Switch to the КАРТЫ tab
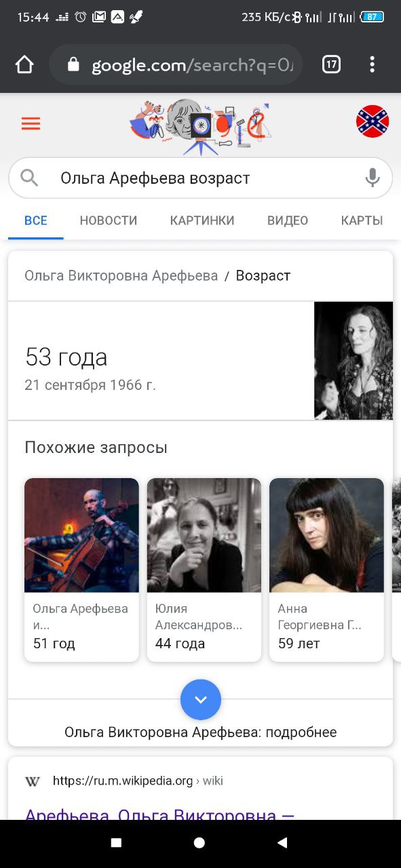Viewport: 401px width, 868px height. tap(362, 220)
